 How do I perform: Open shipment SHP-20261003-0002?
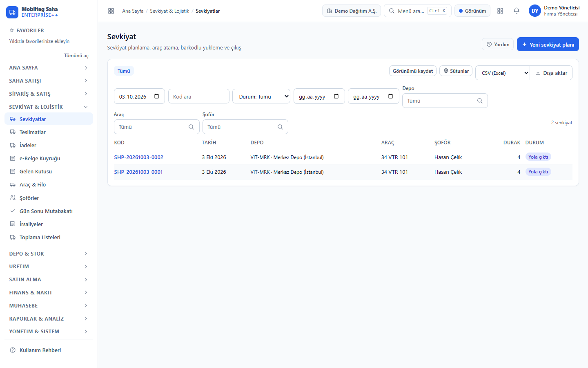[x=138, y=157]
